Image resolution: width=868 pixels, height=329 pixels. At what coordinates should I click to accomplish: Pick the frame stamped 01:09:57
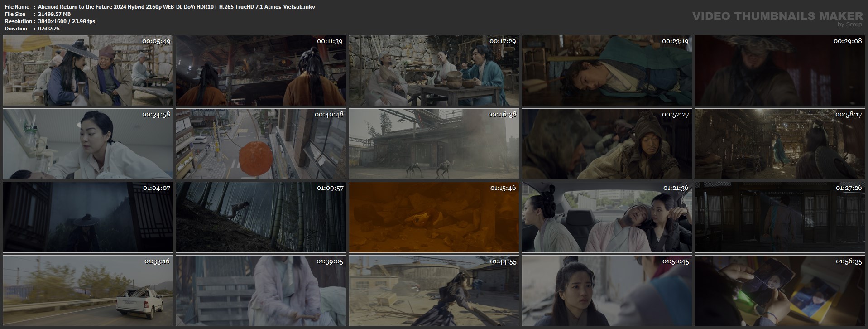(x=261, y=218)
